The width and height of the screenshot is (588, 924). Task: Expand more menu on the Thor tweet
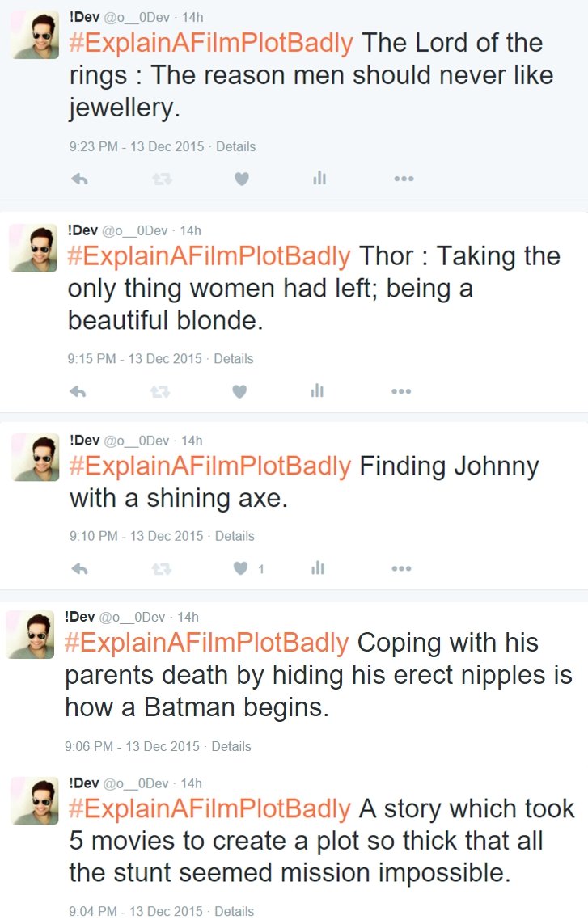401,392
